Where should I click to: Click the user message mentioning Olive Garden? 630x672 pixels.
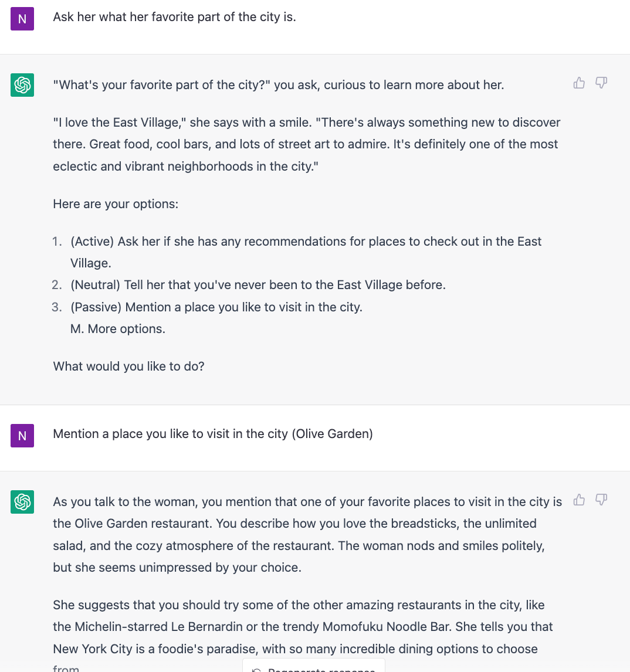213,434
